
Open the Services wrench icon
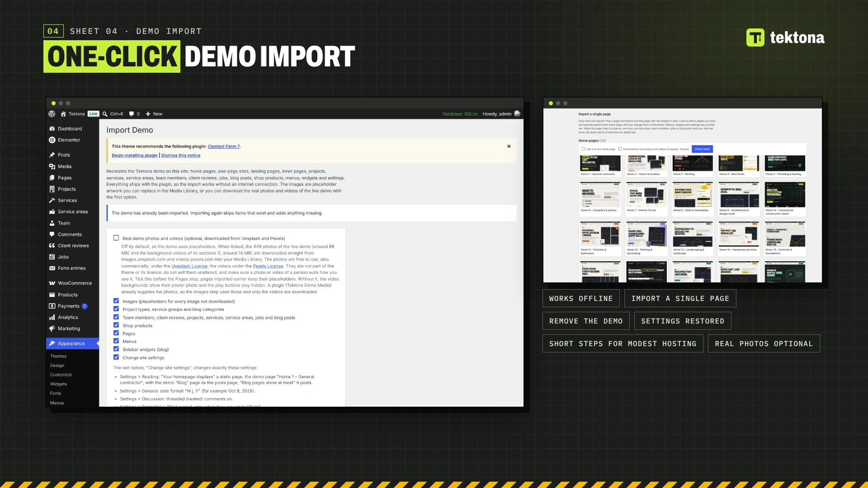point(52,201)
